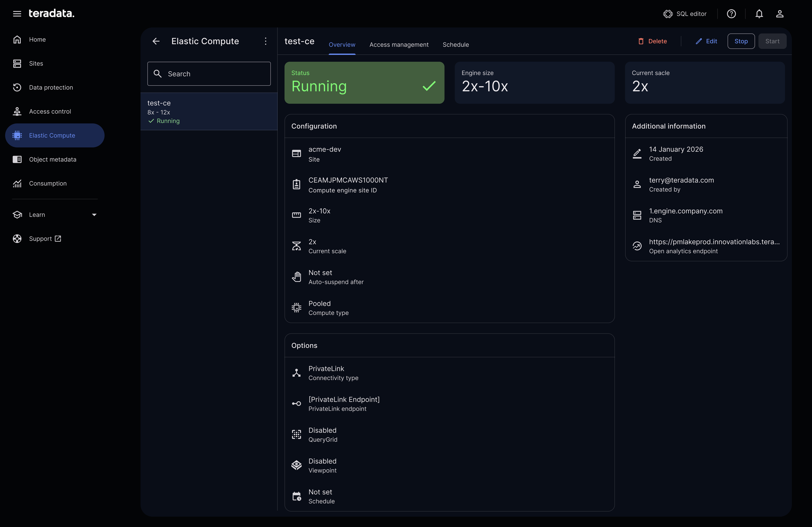The image size is (812, 527).
Task: Edit the test-ce compute engine
Action: click(x=706, y=41)
